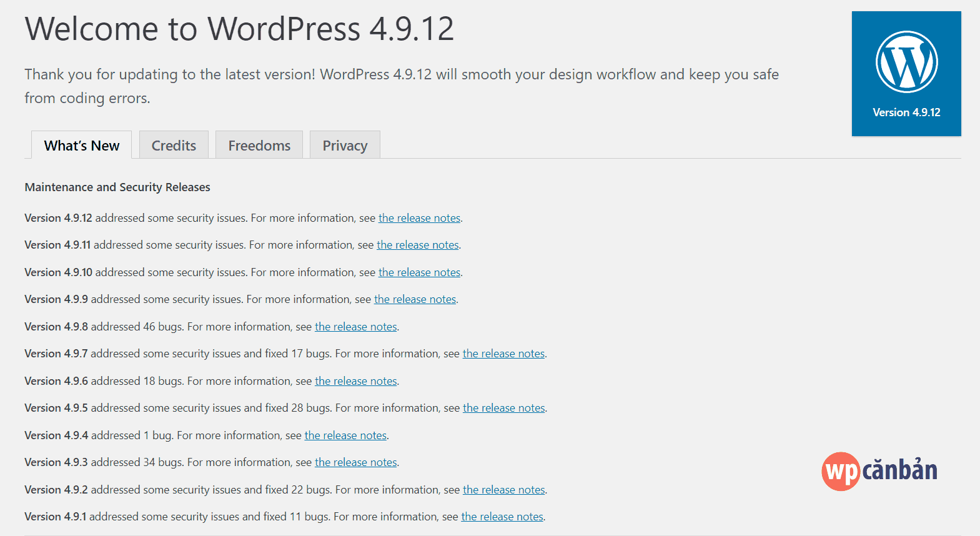The image size is (980, 536).
Task: Click the WordPress logo badge
Action: pos(906,74)
